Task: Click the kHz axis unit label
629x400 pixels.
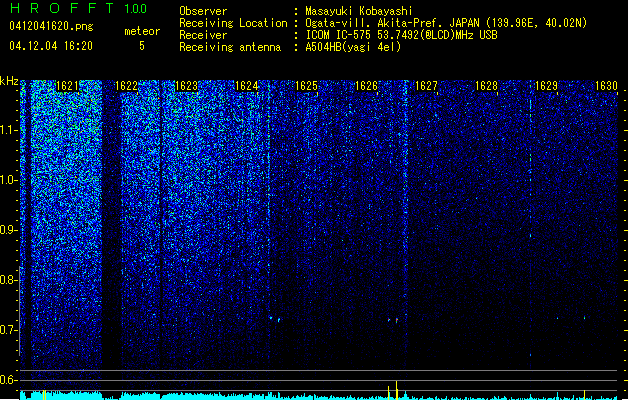Action: click(x=9, y=81)
